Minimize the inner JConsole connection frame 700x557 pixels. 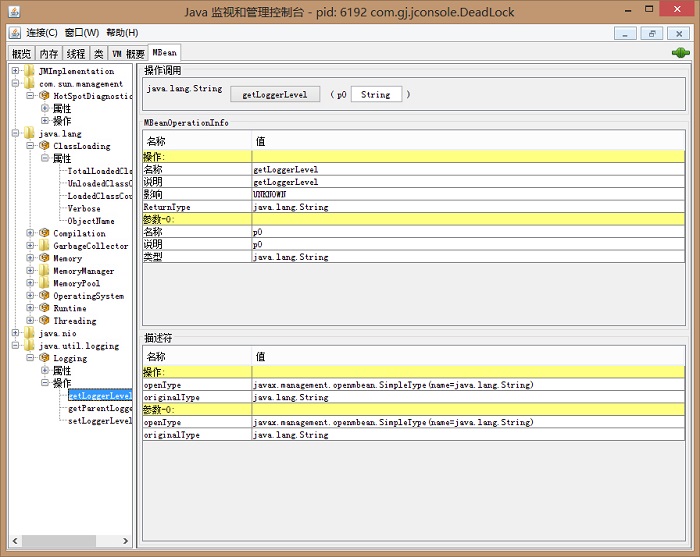[625, 33]
